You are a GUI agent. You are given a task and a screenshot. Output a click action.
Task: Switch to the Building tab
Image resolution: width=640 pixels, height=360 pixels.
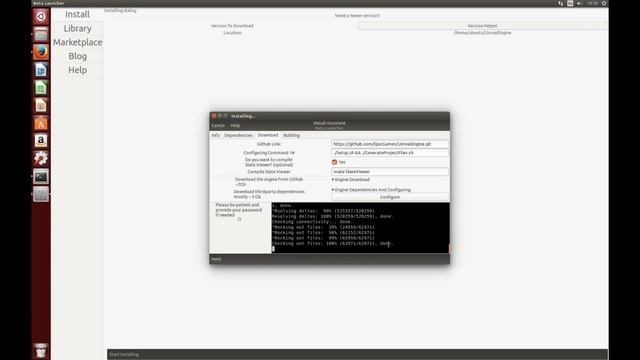click(291, 135)
